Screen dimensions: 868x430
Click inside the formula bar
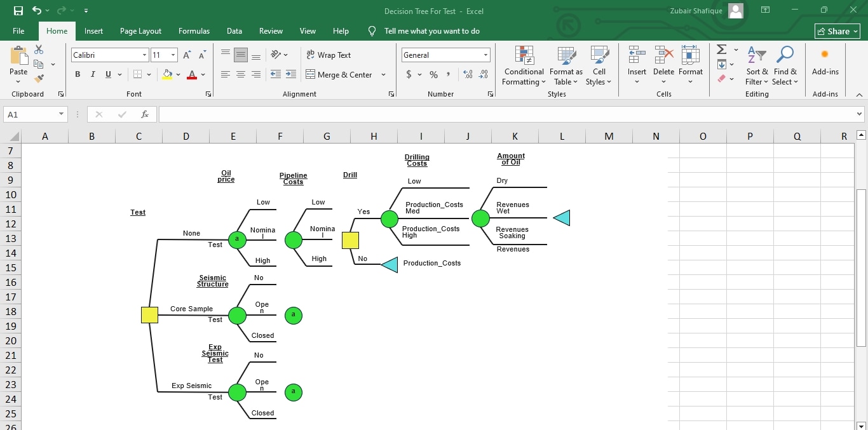pos(445,115)
